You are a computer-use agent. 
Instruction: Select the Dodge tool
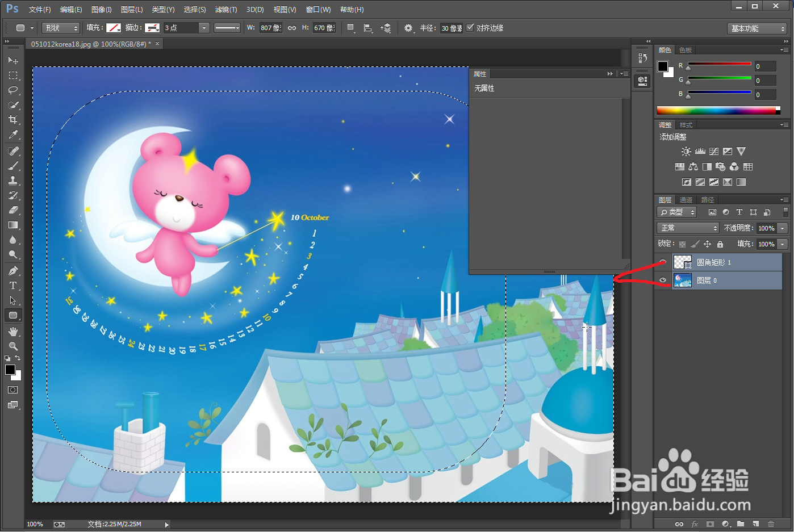(x=13, y=254)
